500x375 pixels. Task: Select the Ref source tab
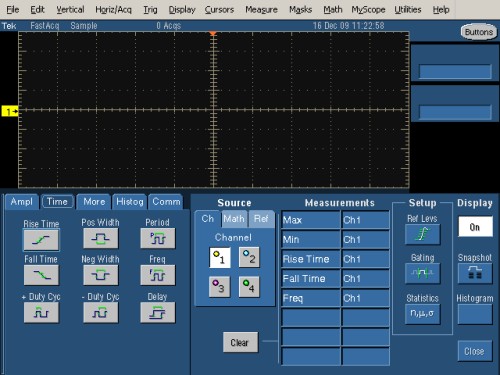point(261,219)
